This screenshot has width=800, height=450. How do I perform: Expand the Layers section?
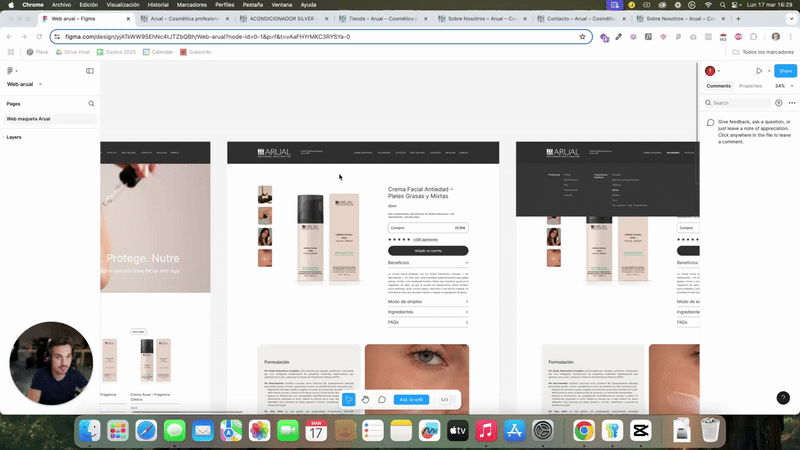coord(14,137)
